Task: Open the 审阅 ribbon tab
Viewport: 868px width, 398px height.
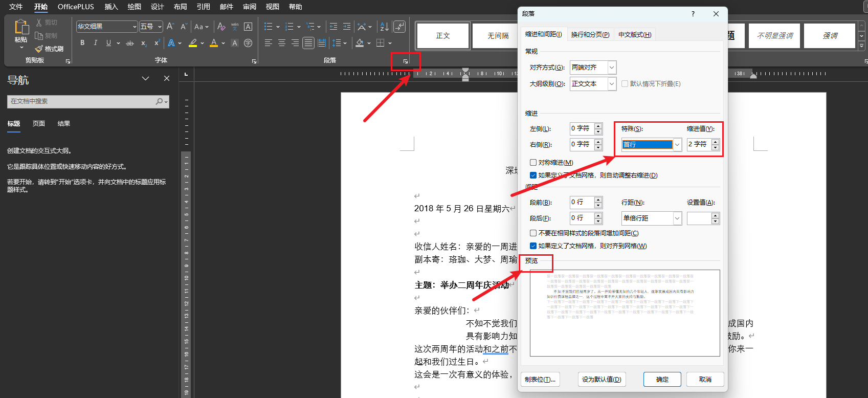Action: [250, 7]
